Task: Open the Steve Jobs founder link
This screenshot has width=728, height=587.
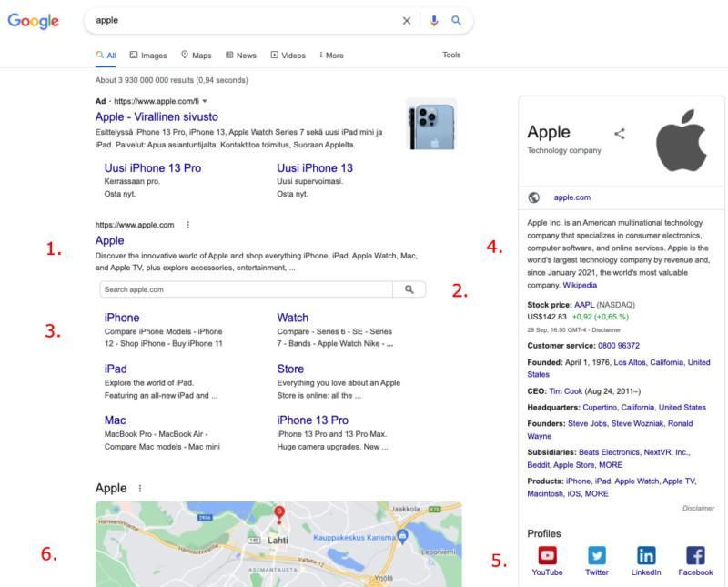Action: click(x=587, y=423)
